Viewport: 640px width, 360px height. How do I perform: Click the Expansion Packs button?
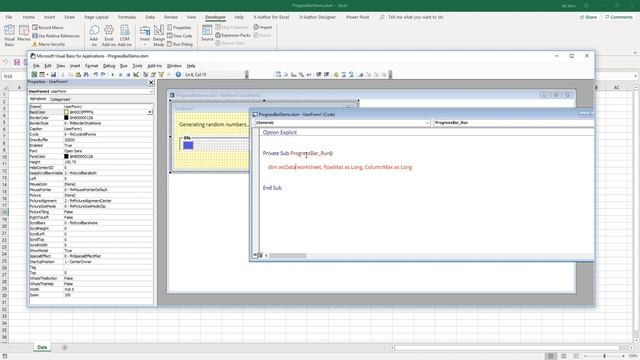pos(233,36)
